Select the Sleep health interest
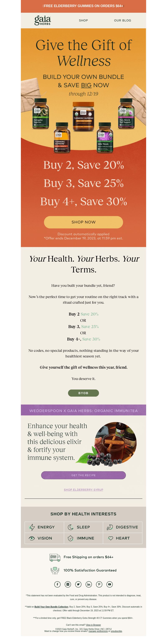 click(x=83, y=527)
